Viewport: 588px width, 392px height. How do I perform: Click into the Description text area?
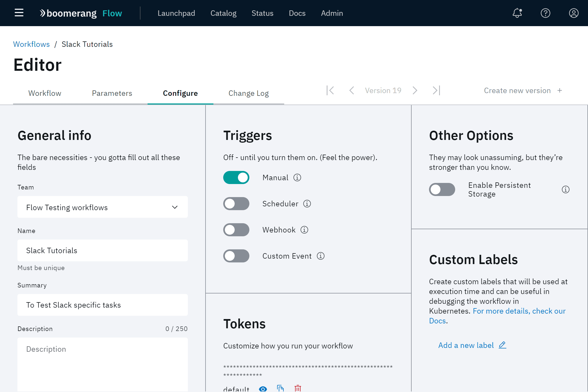[103, 364]
